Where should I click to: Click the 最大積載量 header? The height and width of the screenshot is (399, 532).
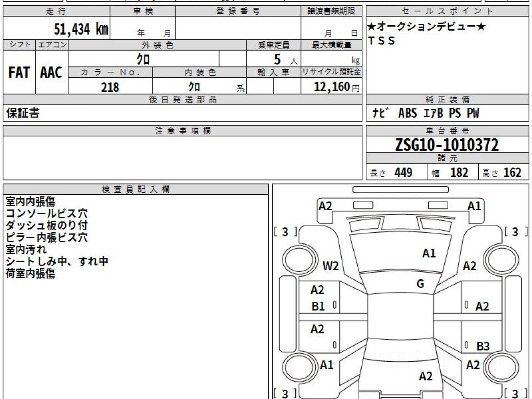coord(331,45)
